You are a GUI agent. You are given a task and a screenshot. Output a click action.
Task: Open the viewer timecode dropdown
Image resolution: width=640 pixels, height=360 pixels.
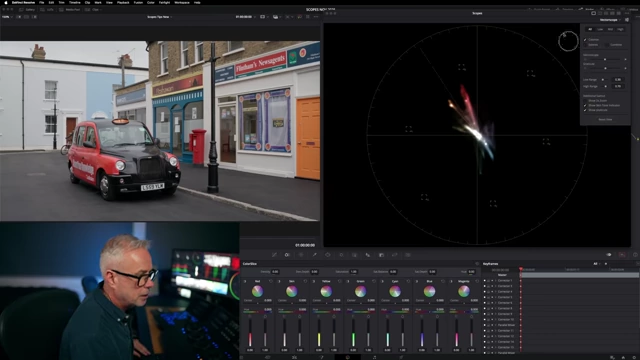246,17
